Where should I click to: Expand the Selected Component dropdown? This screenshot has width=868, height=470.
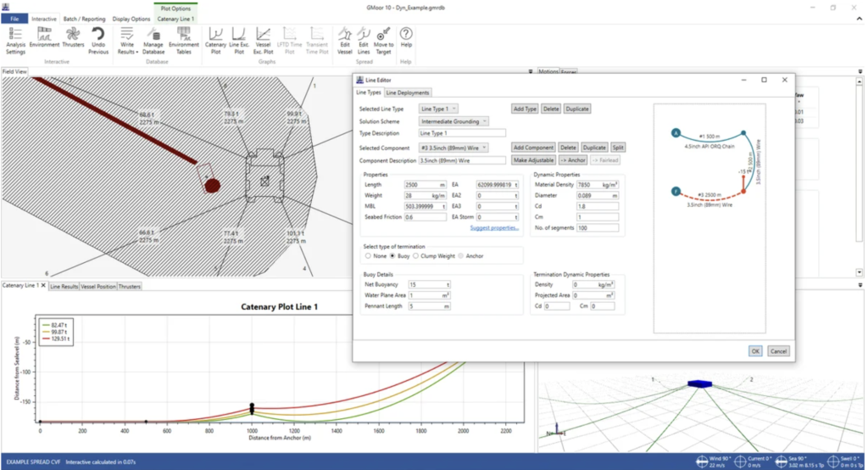454,148
